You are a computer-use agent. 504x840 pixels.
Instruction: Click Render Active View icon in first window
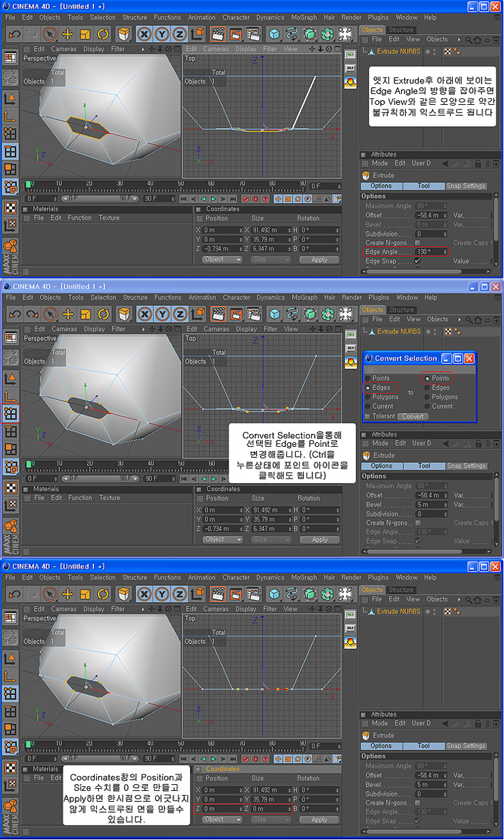[218, 33]
